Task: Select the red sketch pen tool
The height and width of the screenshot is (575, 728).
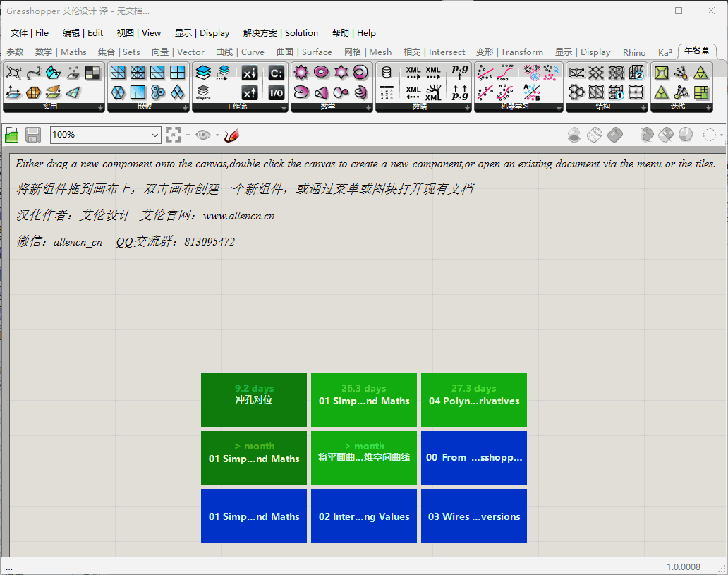Action: (231, 135)
